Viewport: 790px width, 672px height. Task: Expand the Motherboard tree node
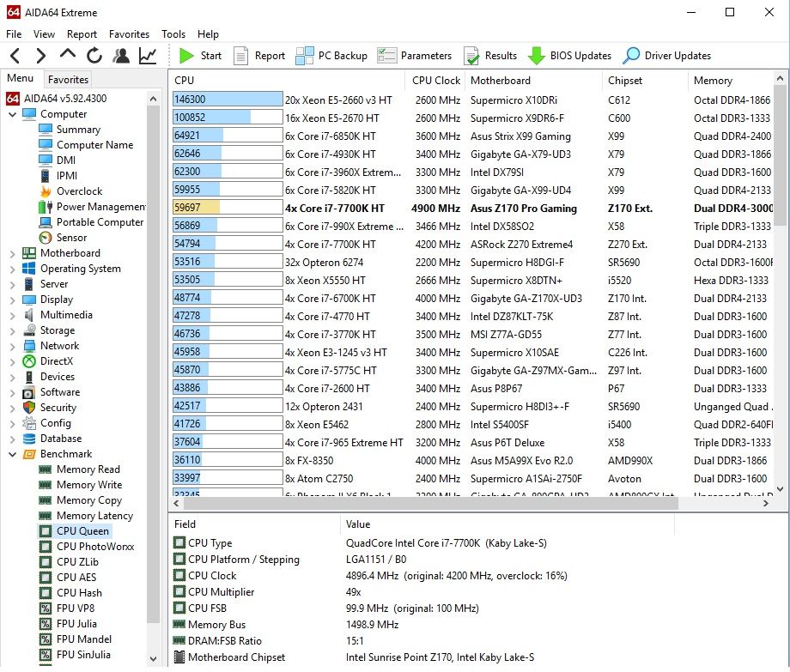click(x=13, y=253)
